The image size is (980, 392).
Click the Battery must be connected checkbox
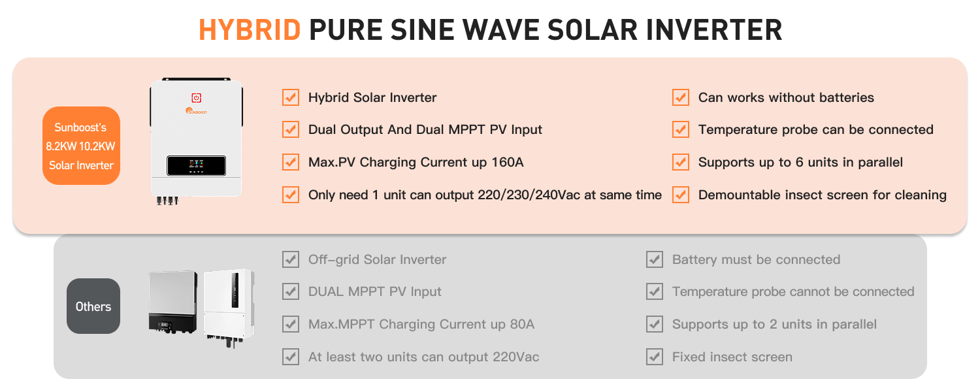(x=655, y=259)
